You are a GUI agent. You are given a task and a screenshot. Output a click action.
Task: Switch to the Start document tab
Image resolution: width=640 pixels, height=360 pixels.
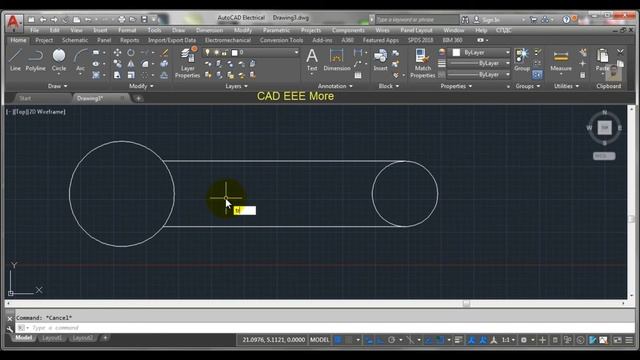point(25,98)
